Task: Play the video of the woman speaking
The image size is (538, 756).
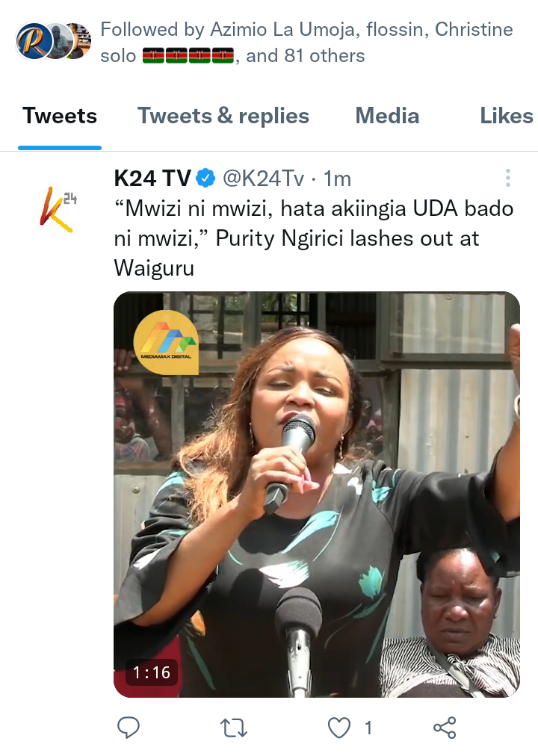Action: (x=317, y=495)
